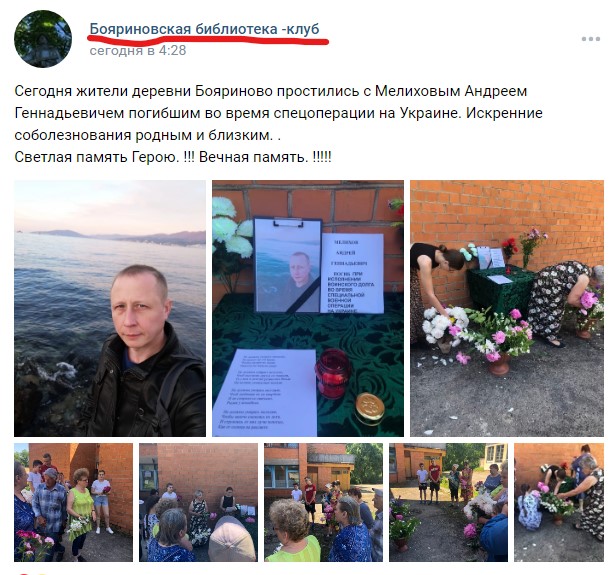Click the line Светлая память Герою

pyautogui.click(x=97, y=157)
